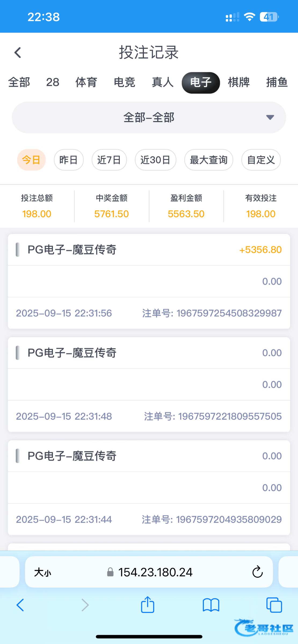Open the Safari share sheet icon
The height and width of the screenshot is (644, 298).
pos(147,605)
